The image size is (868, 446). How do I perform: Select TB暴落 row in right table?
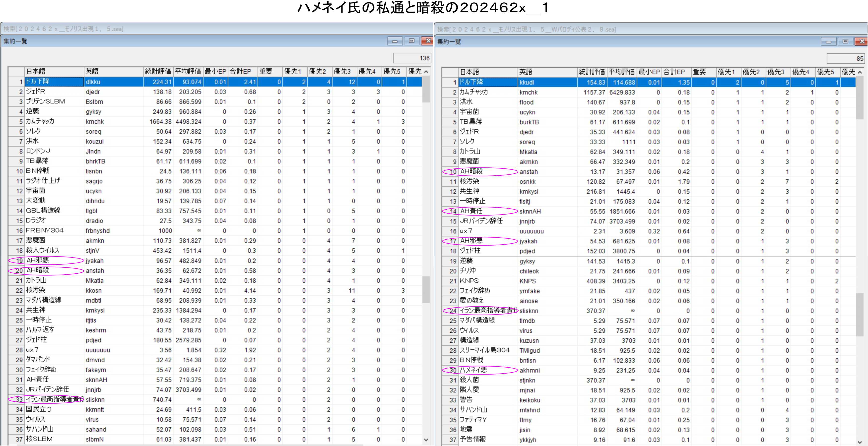pyautogui.click(x=649, y=122)
